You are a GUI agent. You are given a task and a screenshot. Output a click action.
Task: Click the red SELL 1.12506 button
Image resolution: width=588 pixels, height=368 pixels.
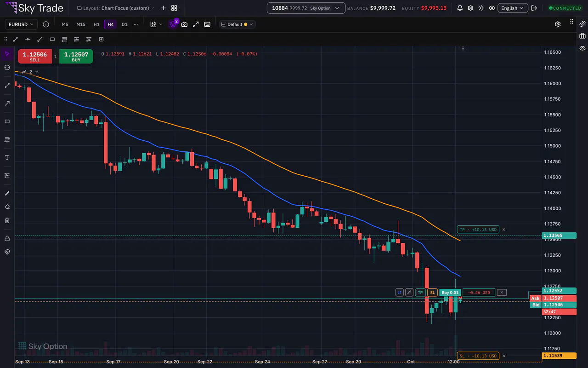(35, 57)
